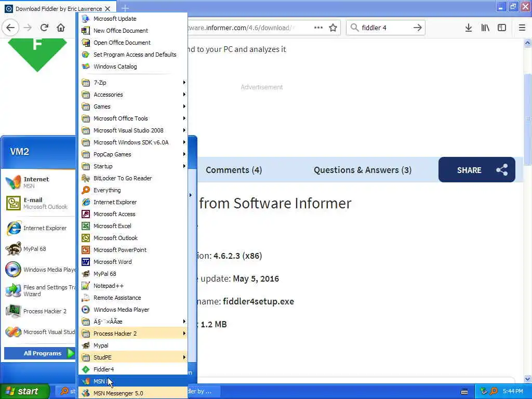Screen dimensions: 532x399
Task: Click Open Office Document entry
Action: 133,43
